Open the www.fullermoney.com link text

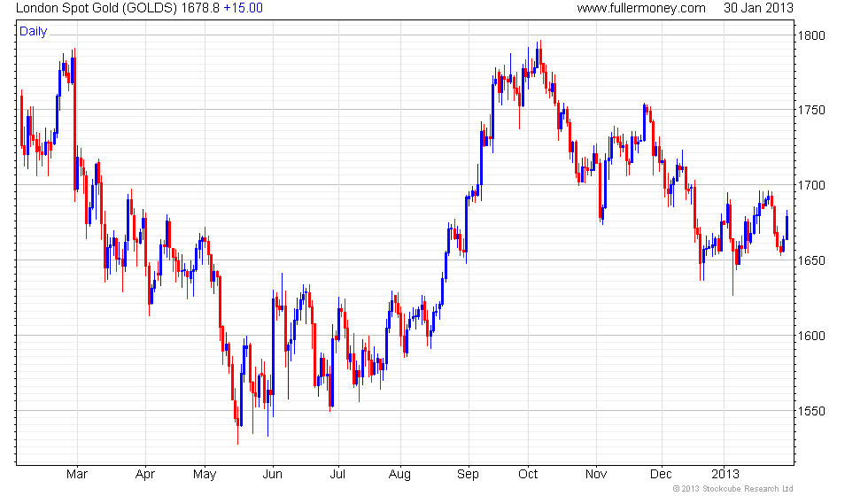641,8
